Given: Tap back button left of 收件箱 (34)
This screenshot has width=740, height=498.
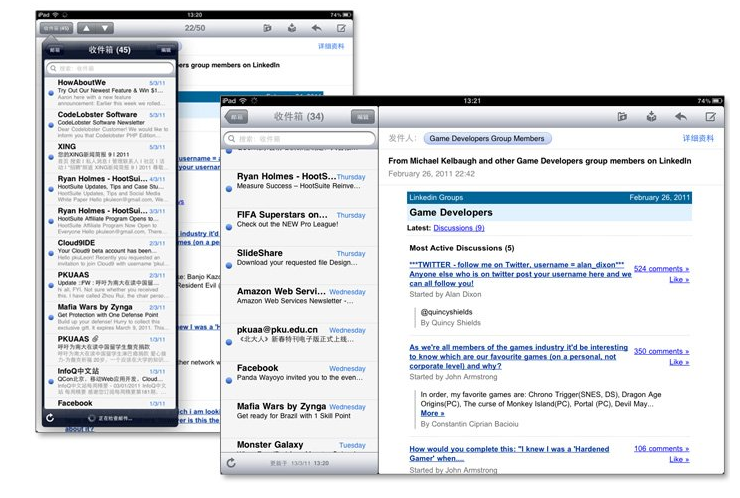Looking at the screenshot, I should pos(237,117).
